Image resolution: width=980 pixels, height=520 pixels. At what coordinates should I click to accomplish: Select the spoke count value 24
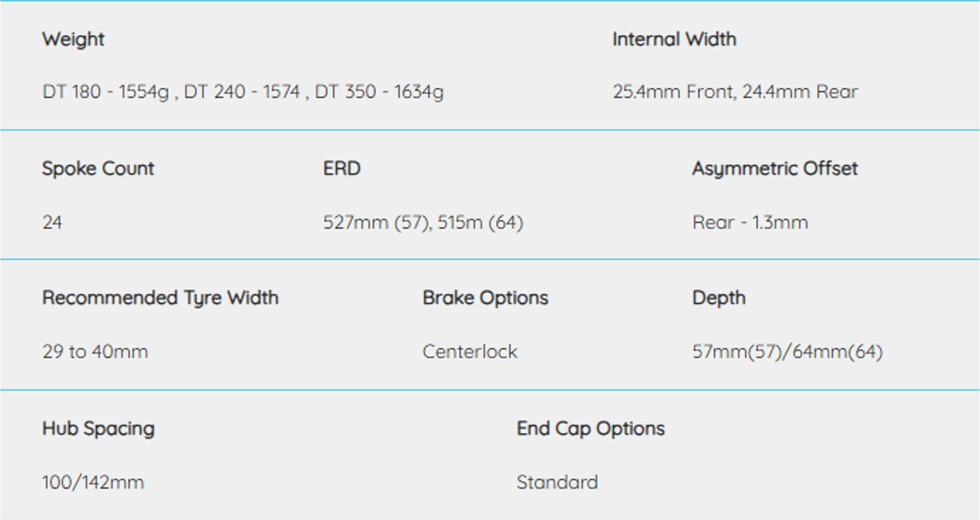(52, 222)
